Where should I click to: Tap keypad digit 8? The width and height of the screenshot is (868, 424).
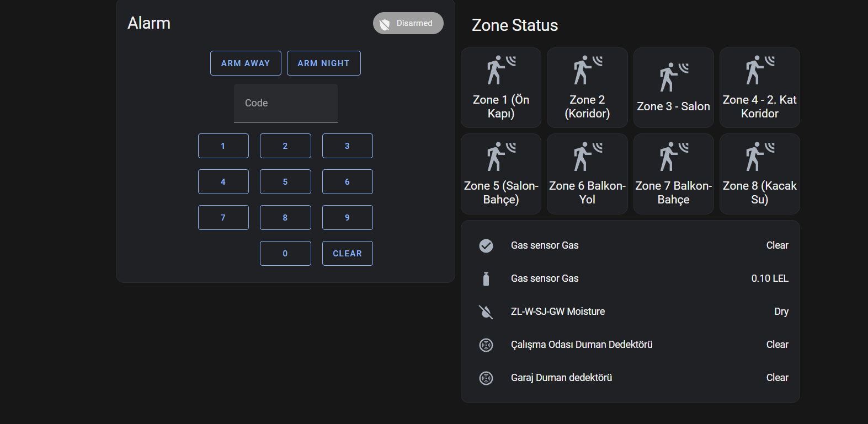pos(285,217)
